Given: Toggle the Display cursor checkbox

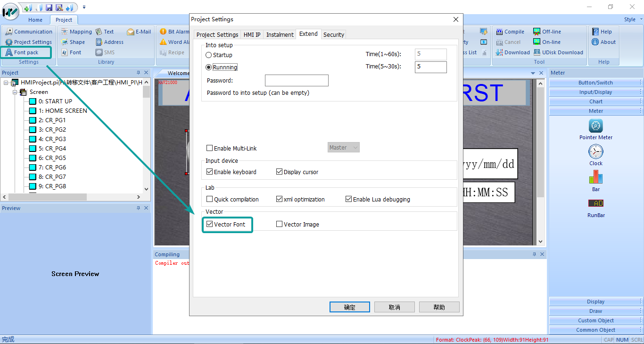Looking at the screenshot, I should [280, 172].
